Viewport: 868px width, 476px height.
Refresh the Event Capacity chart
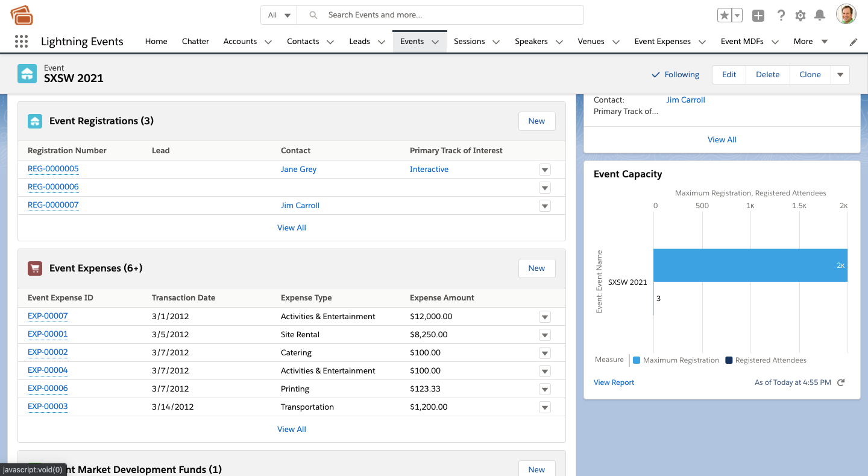pos(841,382)
